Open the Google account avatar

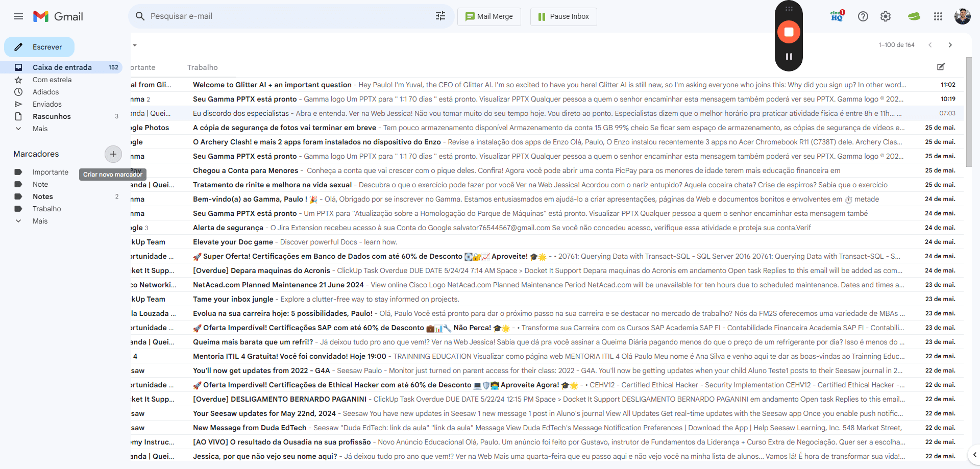[x=963, y=16]
